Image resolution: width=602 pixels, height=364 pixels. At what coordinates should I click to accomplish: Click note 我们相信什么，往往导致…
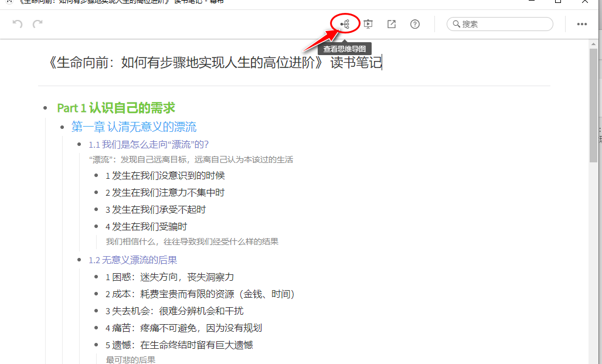coord(192,241)
